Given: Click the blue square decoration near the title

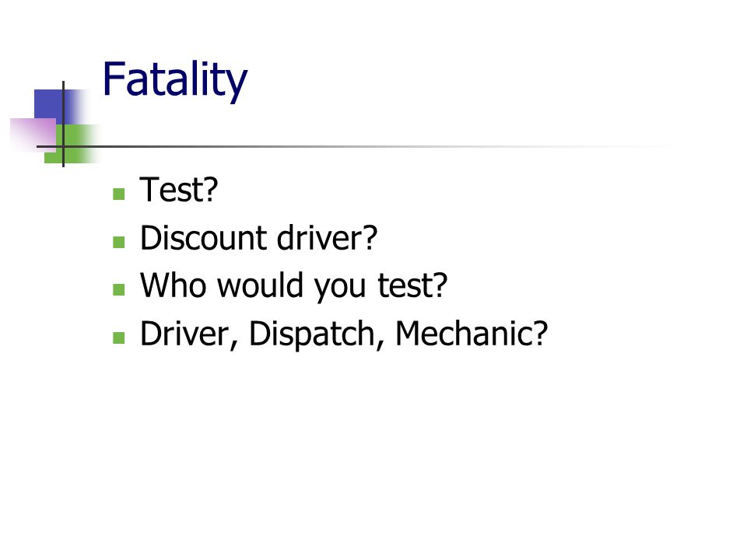Looking at the screenshot, I should click(x=52, y=105).
